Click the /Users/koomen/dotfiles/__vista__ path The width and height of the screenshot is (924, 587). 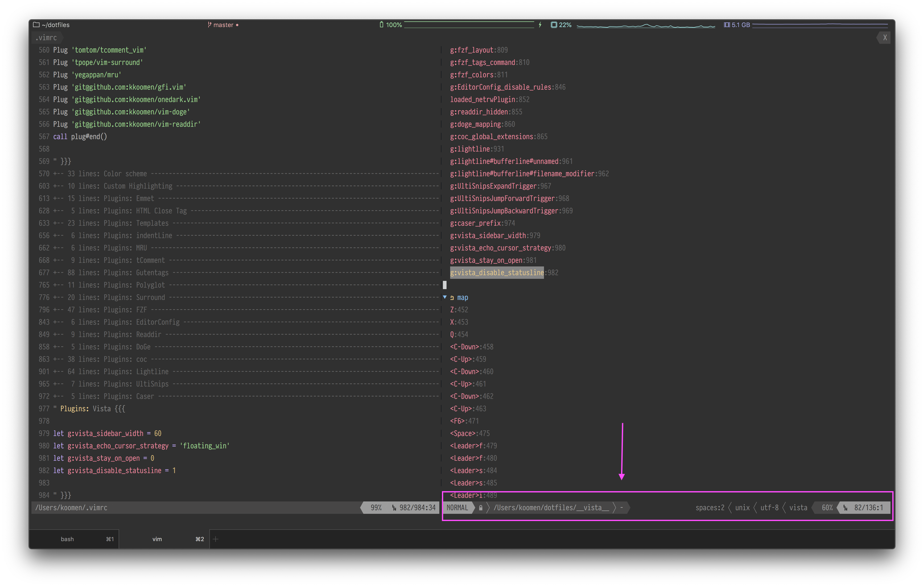(551, 508)
